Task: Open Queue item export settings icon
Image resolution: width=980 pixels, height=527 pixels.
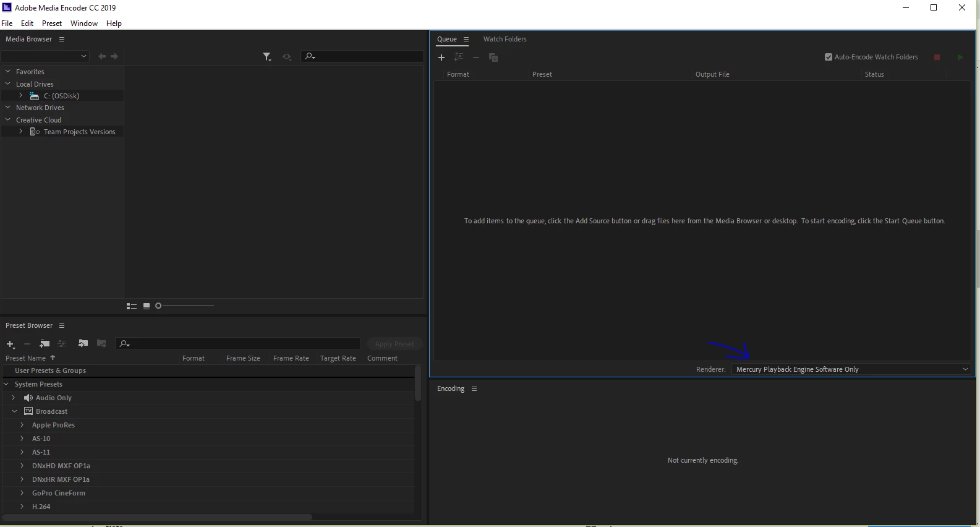Action: click(x=458, y=57)
